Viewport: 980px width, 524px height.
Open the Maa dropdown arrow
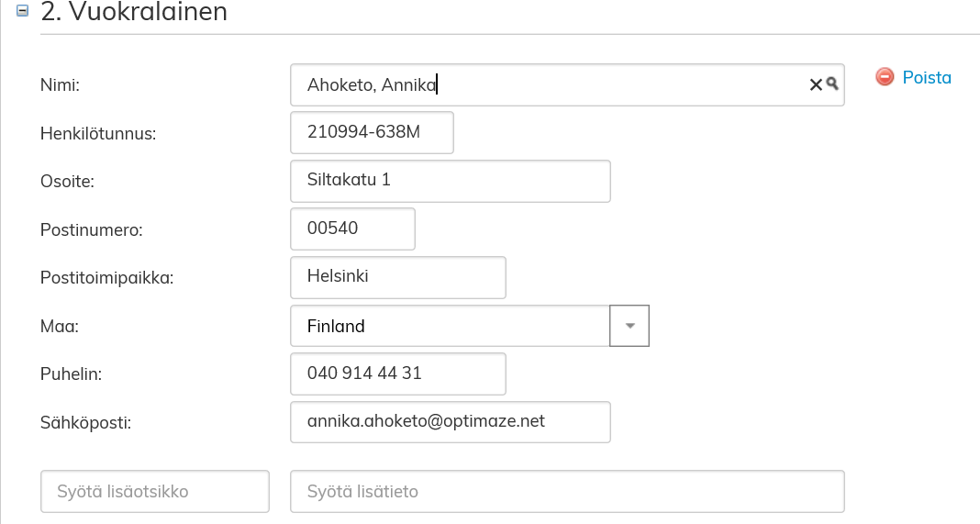[629, 326]
